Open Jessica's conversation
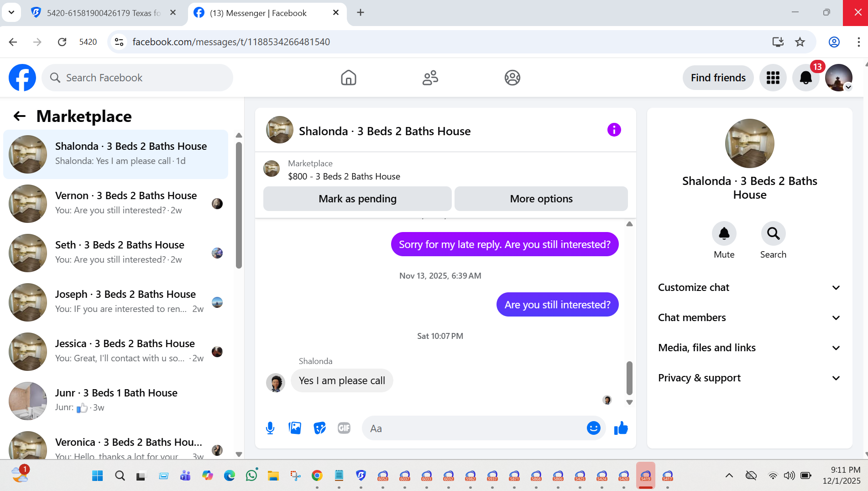The height and width of the screenshot is (491, 868). click(116, 352)
